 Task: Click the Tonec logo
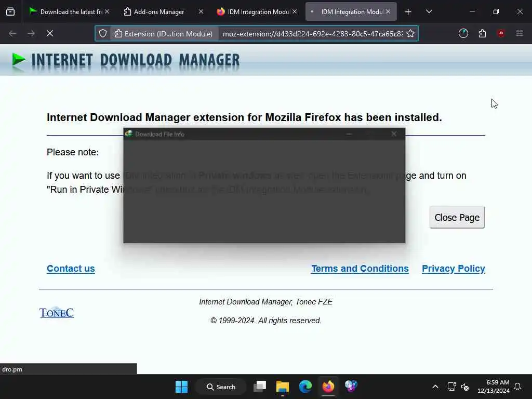(x=57, y=312)
